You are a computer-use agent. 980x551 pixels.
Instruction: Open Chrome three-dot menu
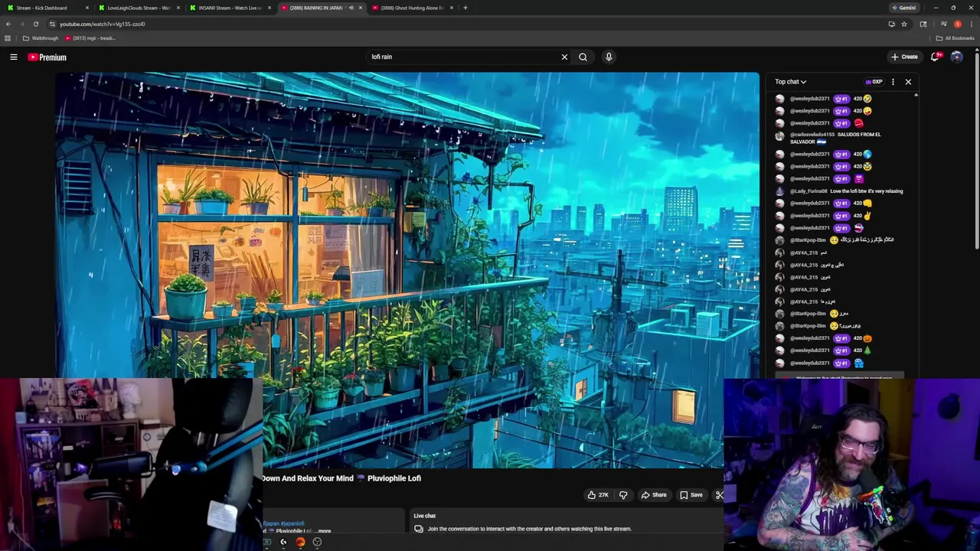pos(970,24)
